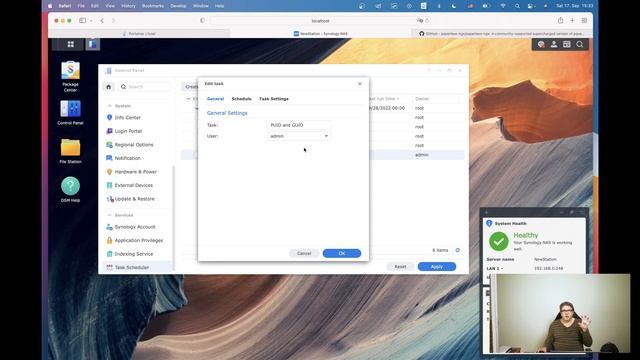Open the Wi-Fi status menu icon
The height and width of the screenshot is (360, 640).
tap(503, 6)
